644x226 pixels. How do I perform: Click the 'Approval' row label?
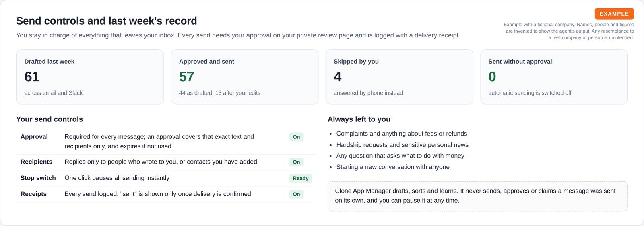click(x=34, y=137)
